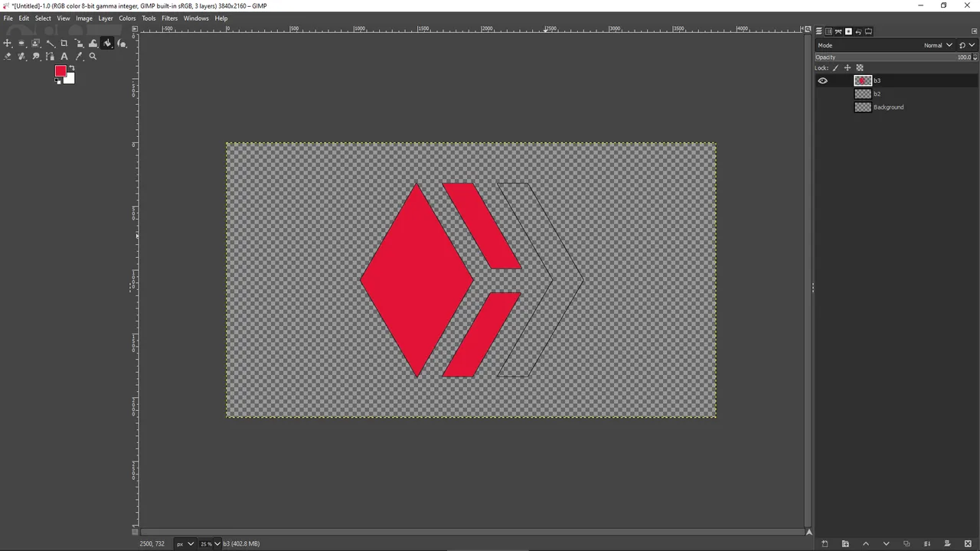
Task: Reset colors to default black and white
Action: (57, 81)
